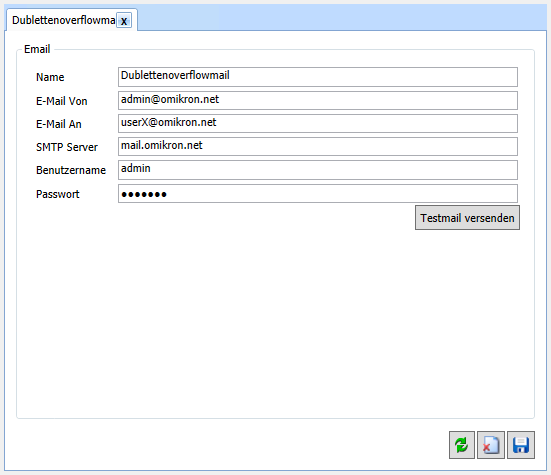Image resolution: width=551 pixels, height=475 pixels.
Task: Click the SMTP Server label
Action: pyautogui.click(x=67, y=147)
